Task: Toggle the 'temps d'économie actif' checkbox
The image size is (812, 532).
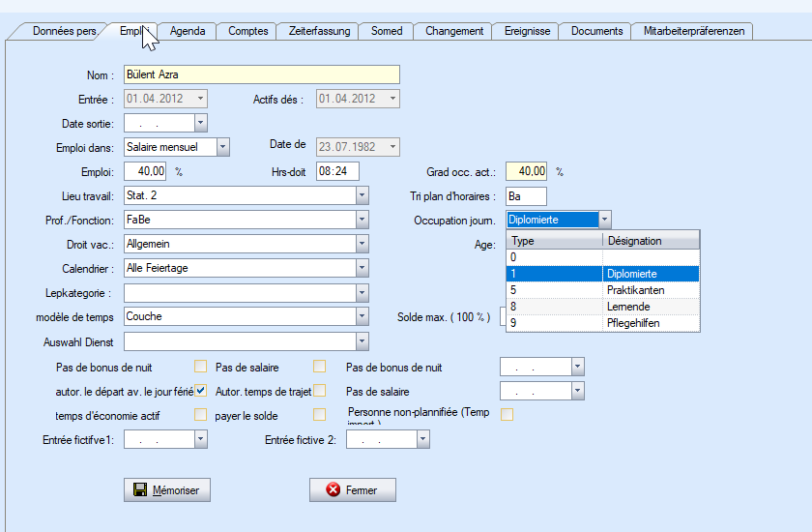Action: click(201, 415)
